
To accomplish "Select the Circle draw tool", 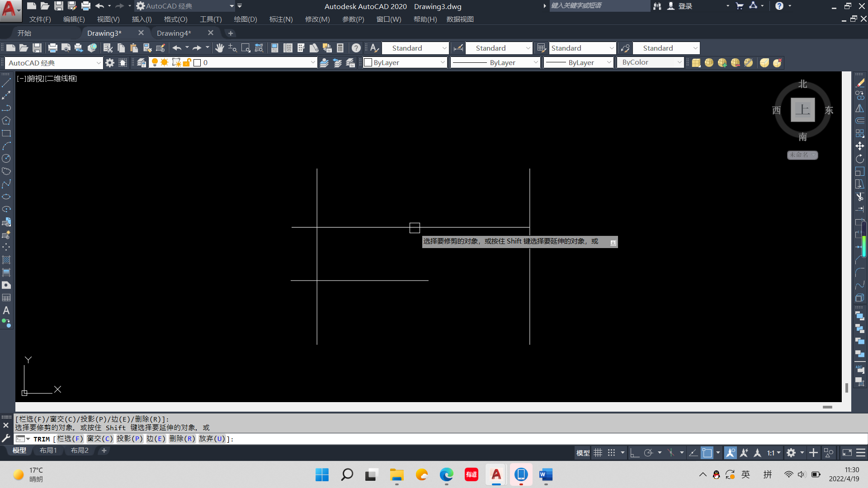I will click(6, 159).
